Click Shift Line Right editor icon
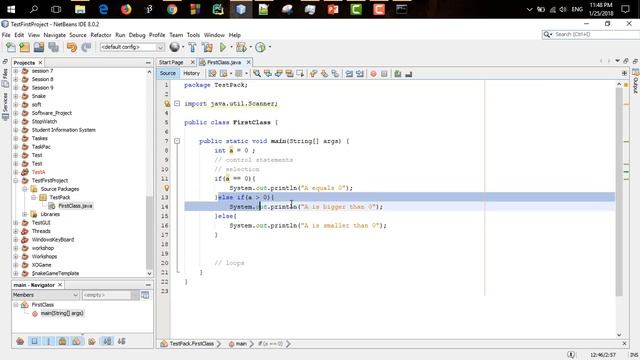The height and width of the screenshot is (360, 640). pyautogui.click(x=360, y=73)
